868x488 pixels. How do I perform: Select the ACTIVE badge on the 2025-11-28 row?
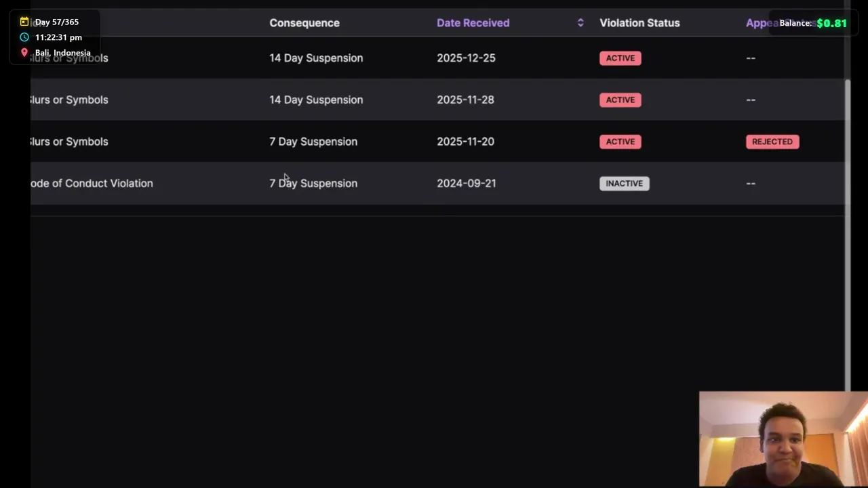(x=620, y=100)
